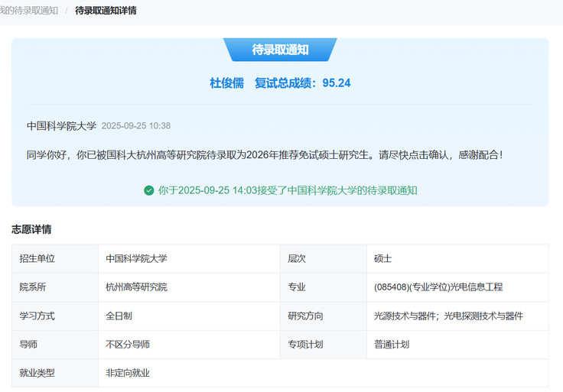Click the 同学你好 admission message text

pyautogui.click(x=265, y=155)
